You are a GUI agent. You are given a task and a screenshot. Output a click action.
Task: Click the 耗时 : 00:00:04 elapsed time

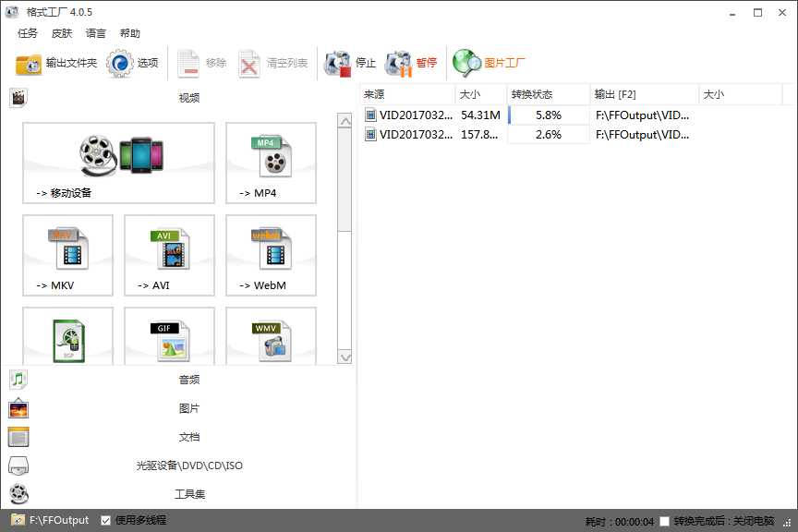click(x=620, y=521)
